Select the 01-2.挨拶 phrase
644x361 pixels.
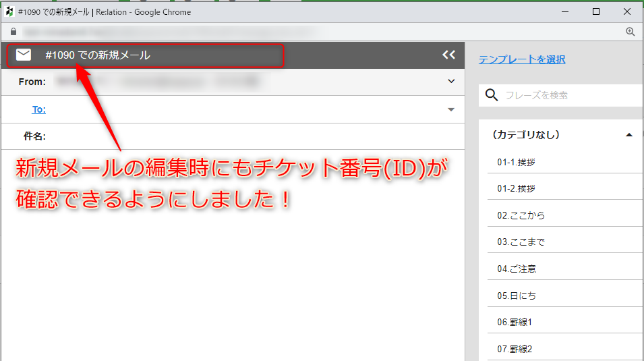click(517, 189)
